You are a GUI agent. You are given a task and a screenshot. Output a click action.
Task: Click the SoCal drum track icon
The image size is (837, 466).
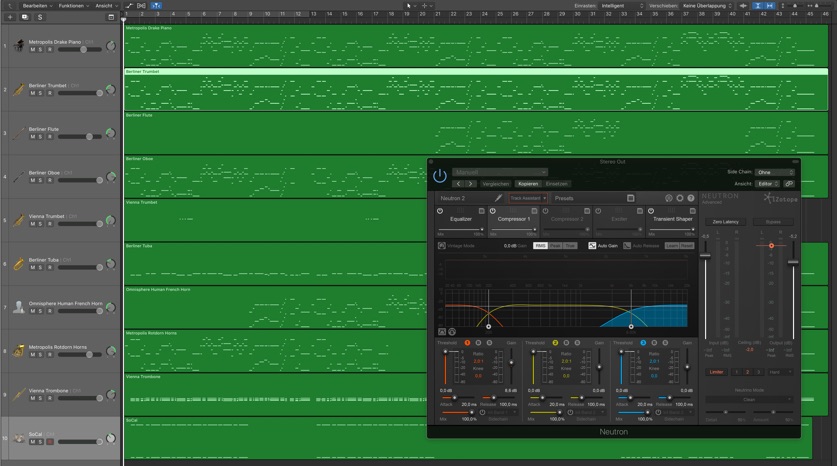tap(19, 438)
